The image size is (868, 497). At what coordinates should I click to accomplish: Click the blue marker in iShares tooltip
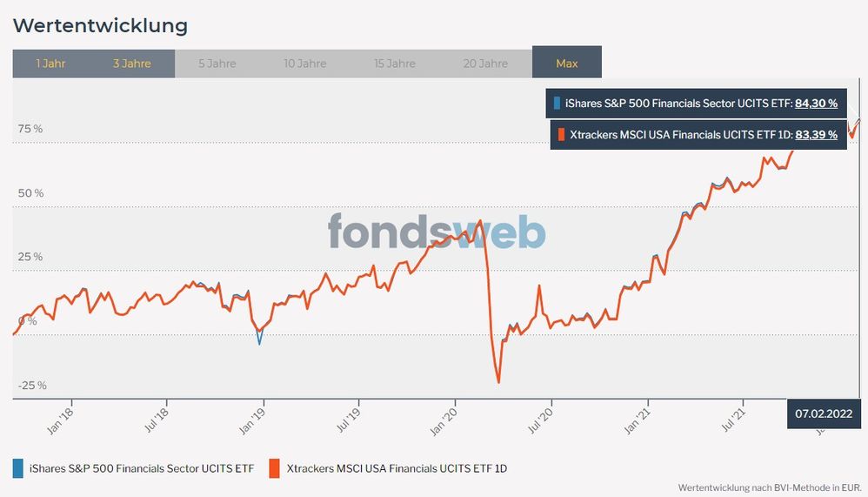point(557,104)
